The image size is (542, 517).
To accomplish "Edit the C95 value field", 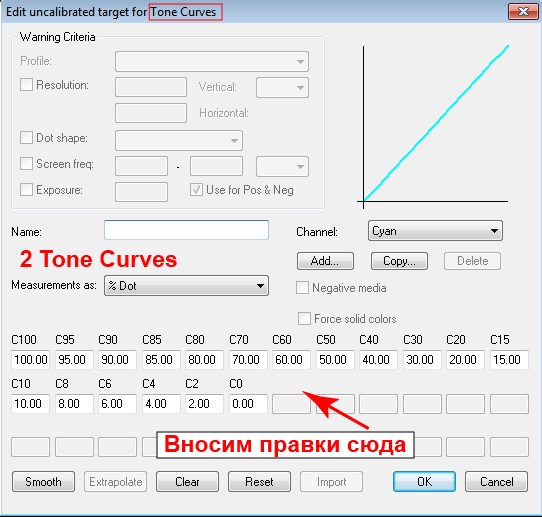I will click(74, 360).
